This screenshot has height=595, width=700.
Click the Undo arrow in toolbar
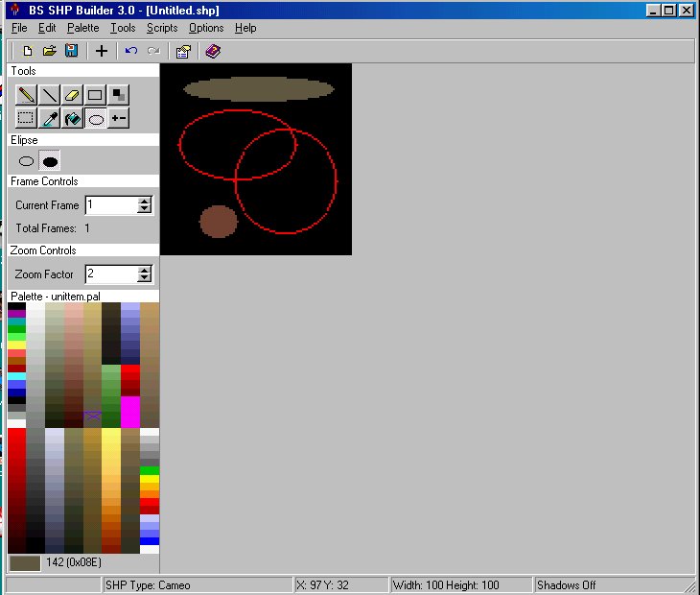click(131, 51)
